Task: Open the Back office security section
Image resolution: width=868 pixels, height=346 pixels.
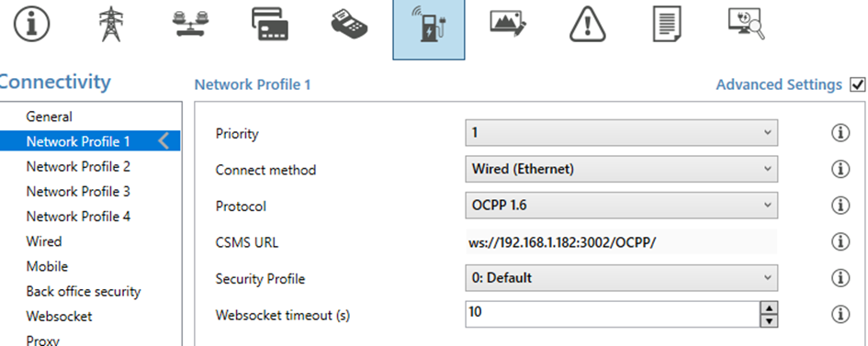Action: [83, 291]
